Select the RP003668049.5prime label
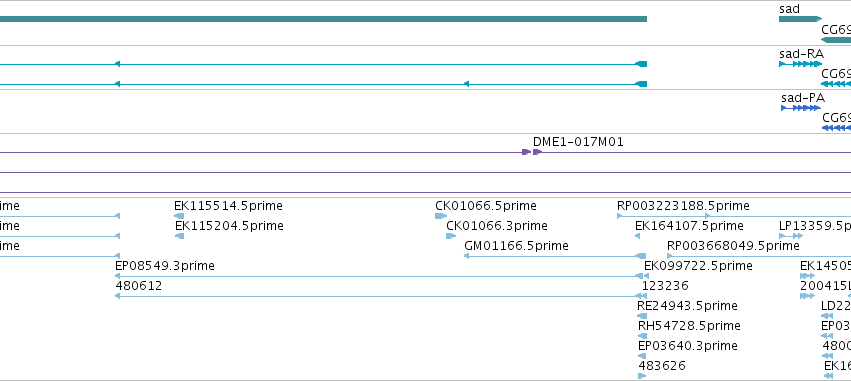Viewport: 851px width, 381px height. (733, 246)
